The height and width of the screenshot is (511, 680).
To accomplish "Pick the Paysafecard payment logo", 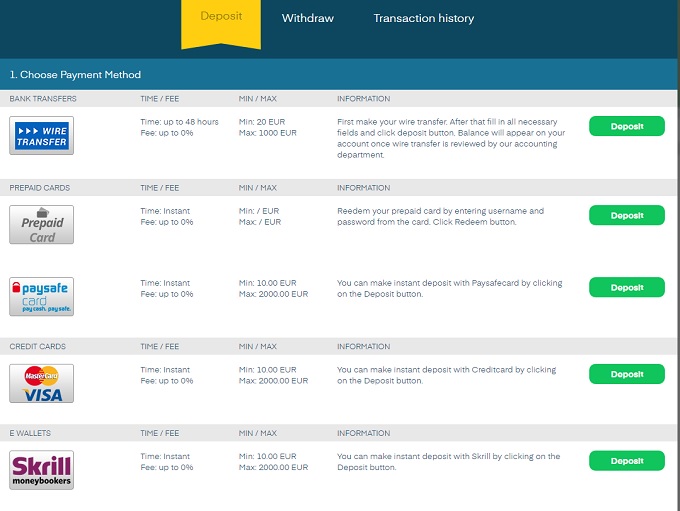I will [41, 296].
